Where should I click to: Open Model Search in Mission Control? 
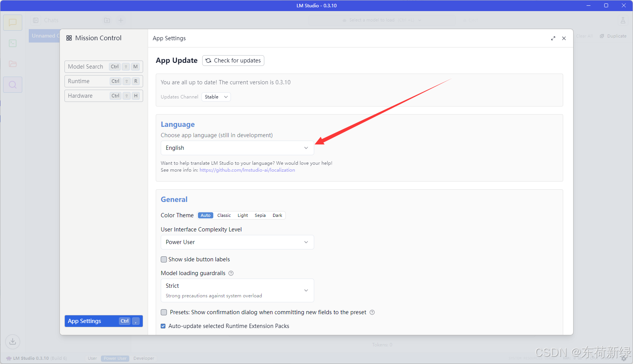(x=104, y=67)
